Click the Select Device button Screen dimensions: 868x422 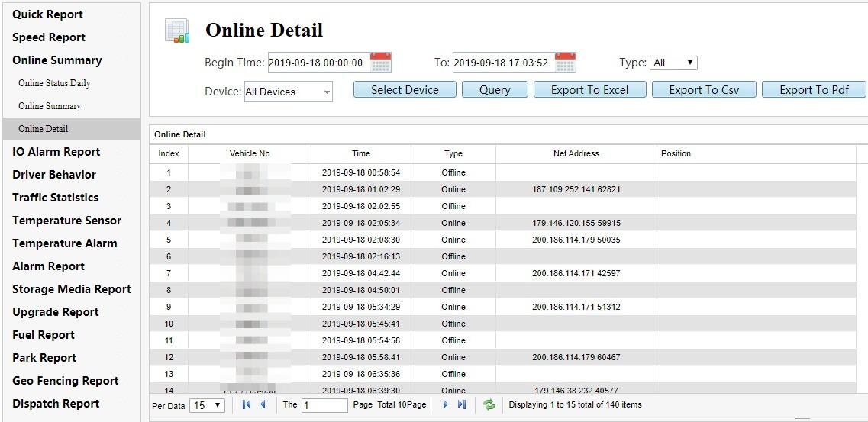click(405, 90)
